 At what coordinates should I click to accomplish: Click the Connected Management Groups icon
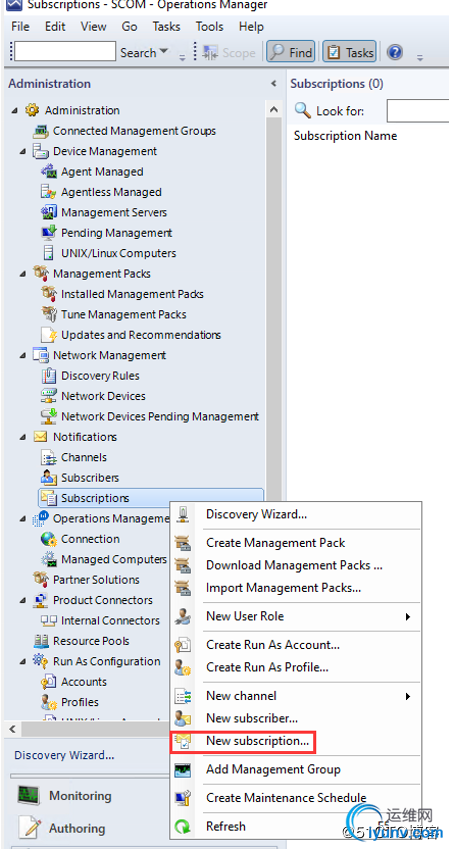[40, 131]
